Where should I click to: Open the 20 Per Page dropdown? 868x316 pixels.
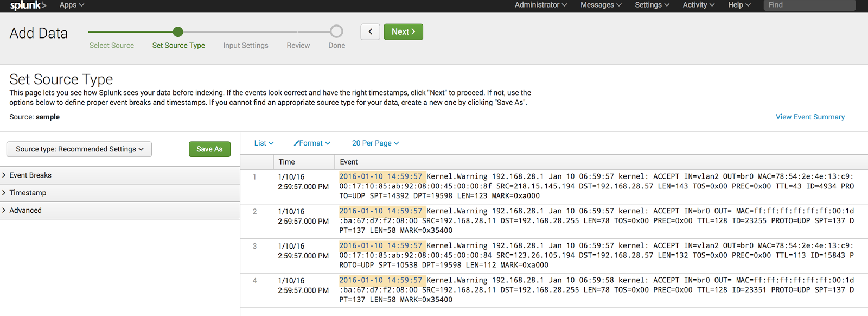(x=375, y=143)
